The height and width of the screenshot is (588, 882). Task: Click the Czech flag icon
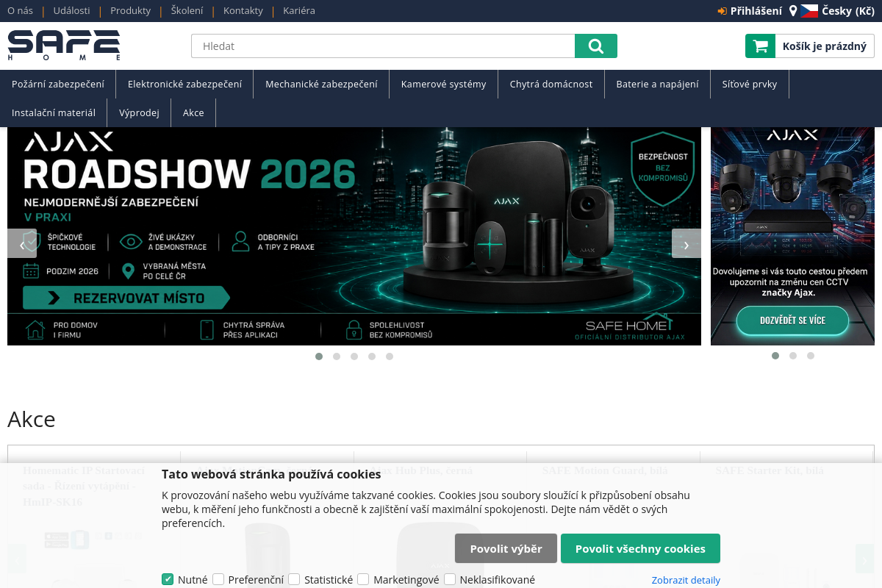point(809,11)
